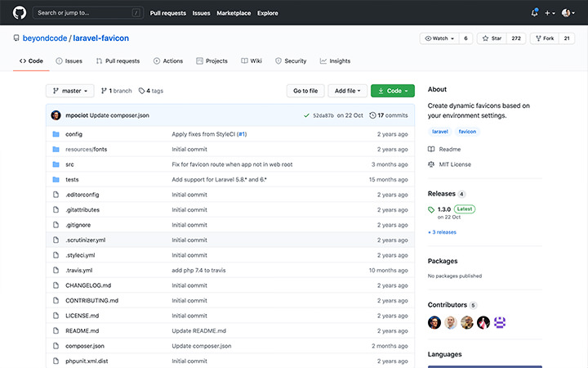Click the watchers count 6

[x=465, y=38]
